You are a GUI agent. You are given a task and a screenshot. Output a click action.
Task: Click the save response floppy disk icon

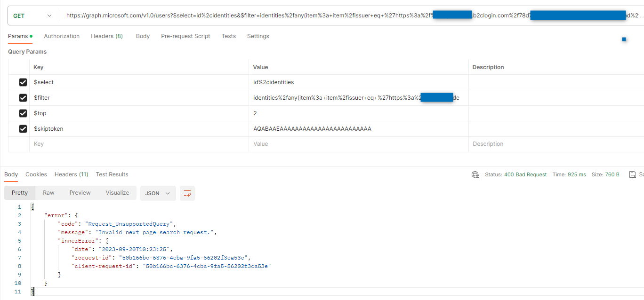click(633, 174)
